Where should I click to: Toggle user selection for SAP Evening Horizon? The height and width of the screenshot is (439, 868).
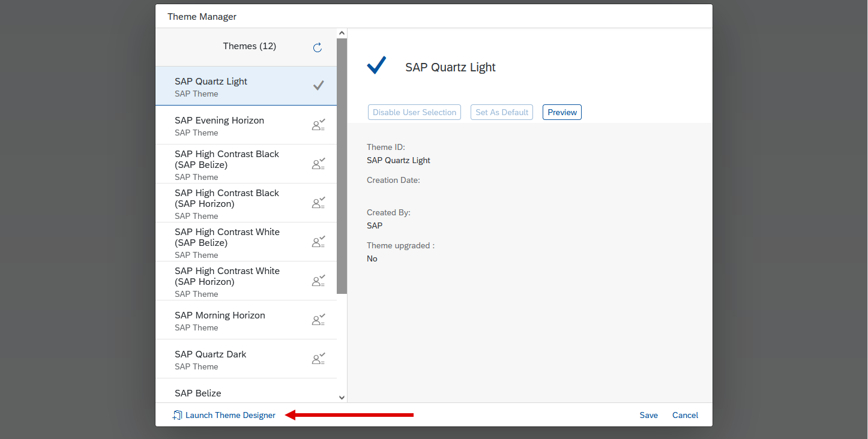point(318,125)
